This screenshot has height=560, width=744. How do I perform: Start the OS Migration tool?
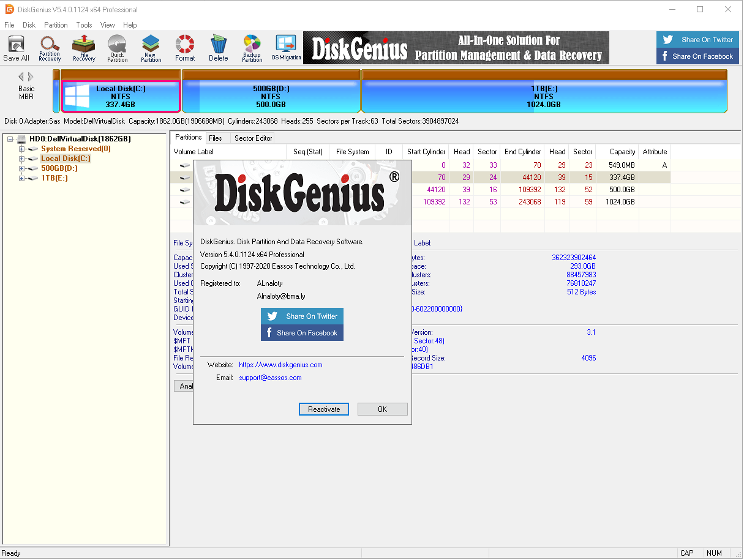pos(286,48)
